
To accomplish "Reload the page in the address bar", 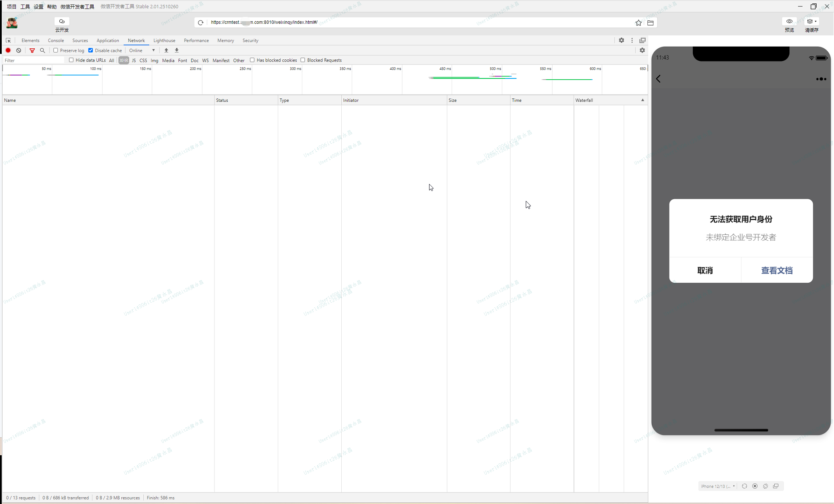I will click(201, 22).
